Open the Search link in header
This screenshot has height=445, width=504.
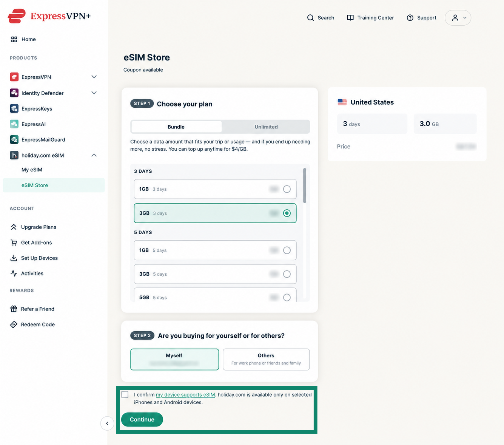[321, 18]
